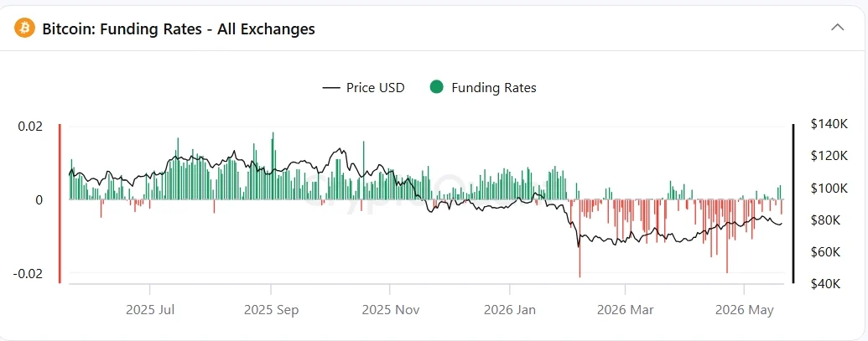Click the 2025 Jul x-axis label
Image resolution: width=868 pixels, height=341 pixels.
[x=150, y=310]
